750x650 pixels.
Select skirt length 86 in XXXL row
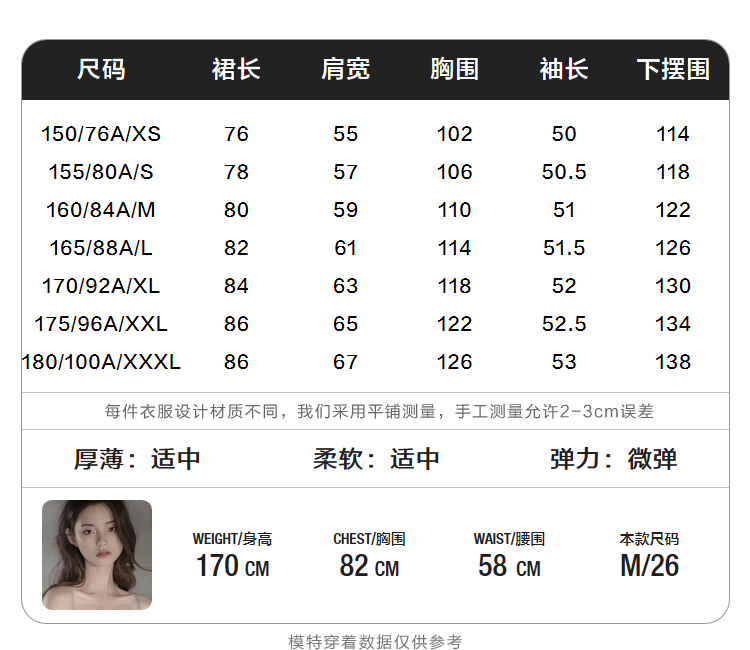coord(236,362)
